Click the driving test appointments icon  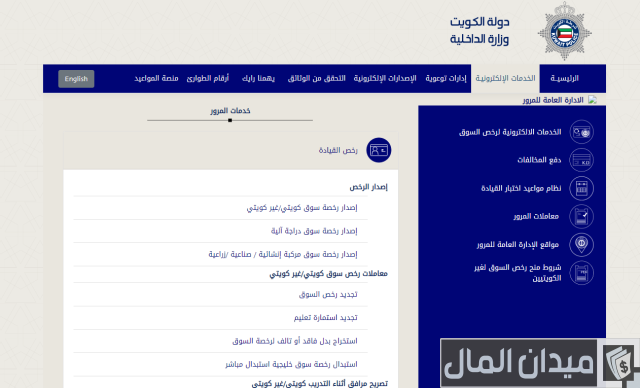(x=582, y=188)
